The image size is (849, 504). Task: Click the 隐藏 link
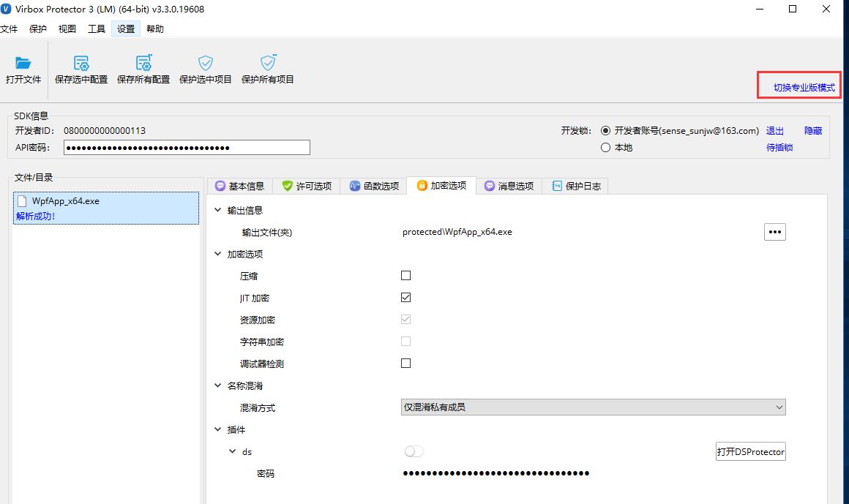pyautogui.click(x=812, y=130)
